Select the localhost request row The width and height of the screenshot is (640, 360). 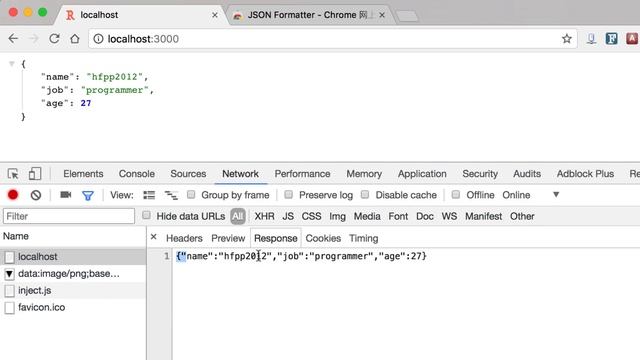73,257
